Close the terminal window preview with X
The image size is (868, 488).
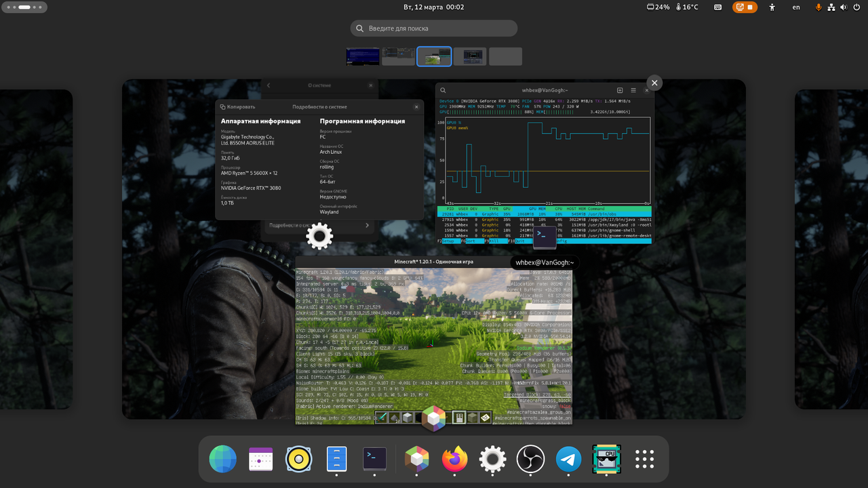click(x=654, y=83)
